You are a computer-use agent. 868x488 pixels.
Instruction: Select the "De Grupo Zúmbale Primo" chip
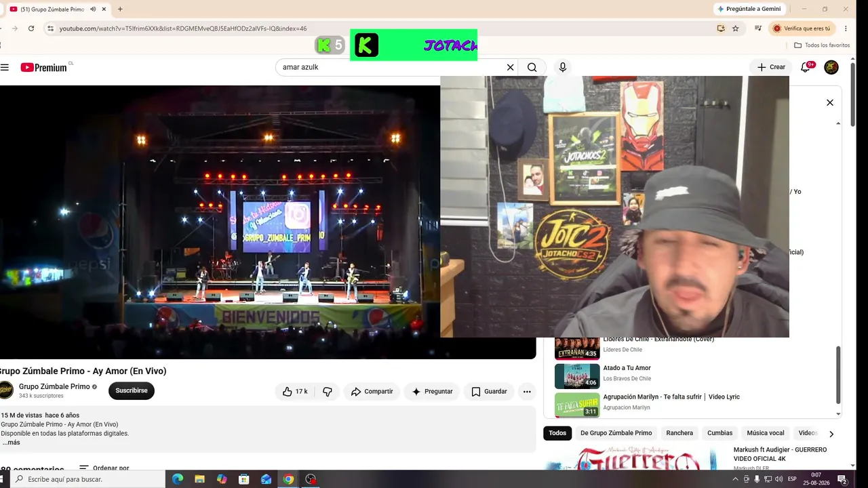click(x=616, y=433)
